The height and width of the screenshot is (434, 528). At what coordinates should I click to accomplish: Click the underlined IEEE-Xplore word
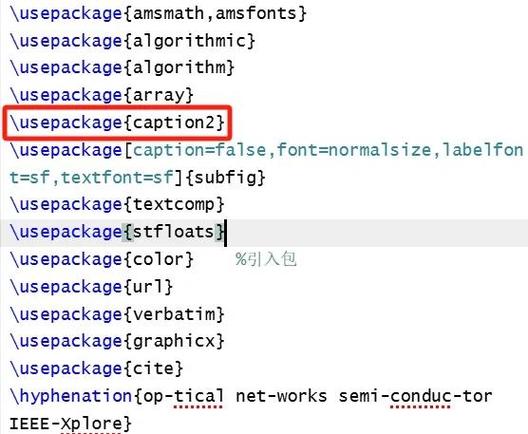tap(66, 424)
